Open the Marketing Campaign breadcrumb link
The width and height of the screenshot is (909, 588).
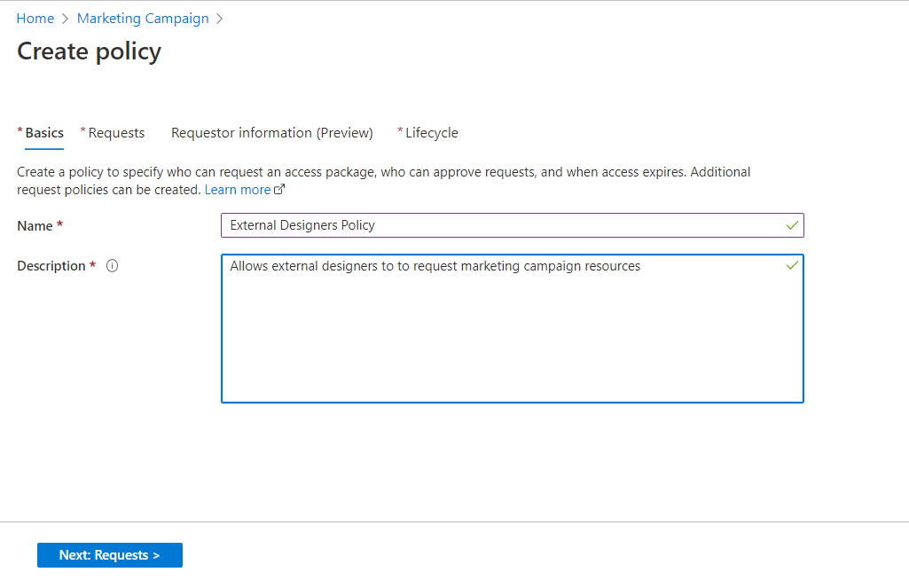pos(143,19)
